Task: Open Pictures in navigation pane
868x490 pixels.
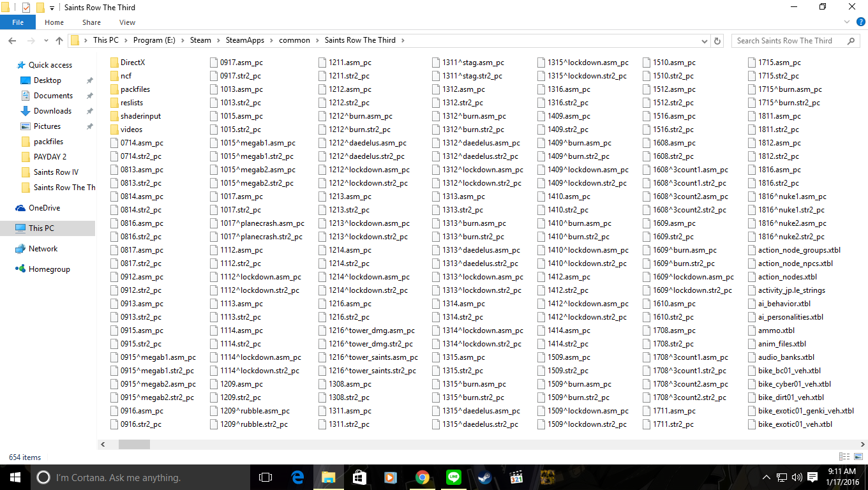Action: pos(47,126)
